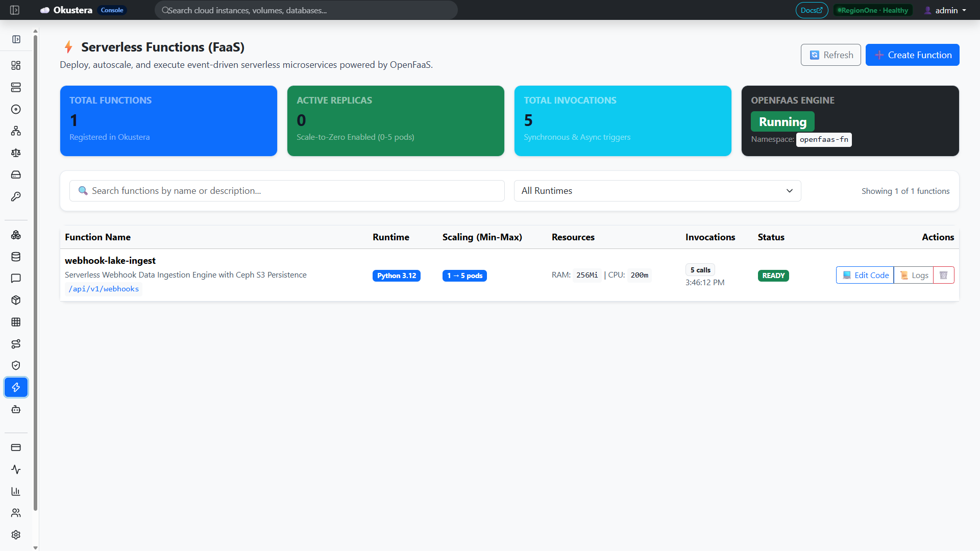Open the activity pulse icon in sidebar

[x=16, y=469]
